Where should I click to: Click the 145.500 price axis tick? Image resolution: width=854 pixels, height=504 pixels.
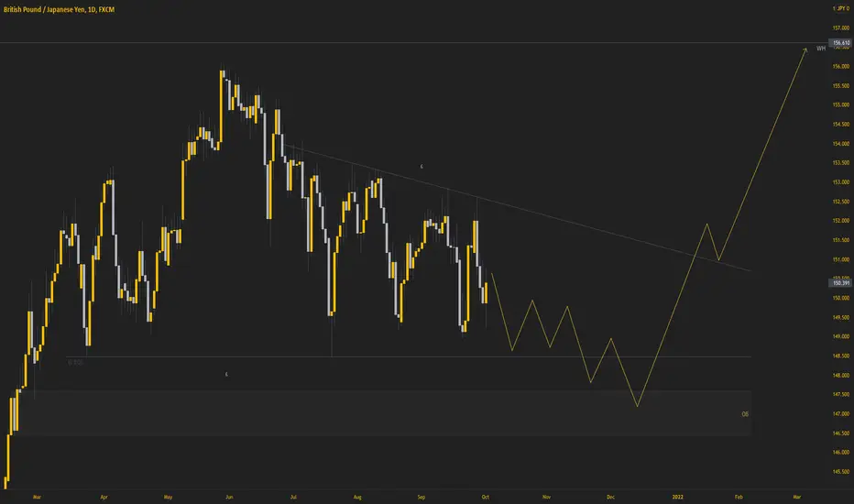click(x=840, y=472)
